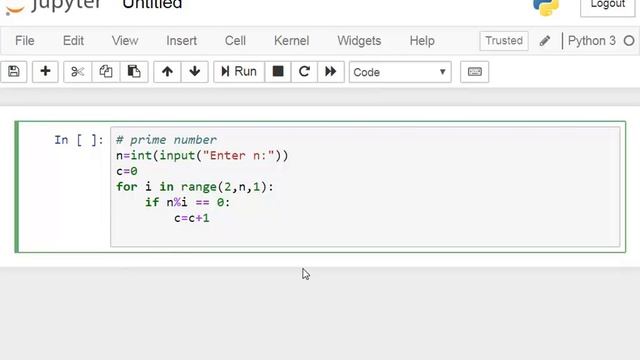The width and height of the screenshot is (640, 360).
Task: Open the Cell menu
Action: point(235,41)
